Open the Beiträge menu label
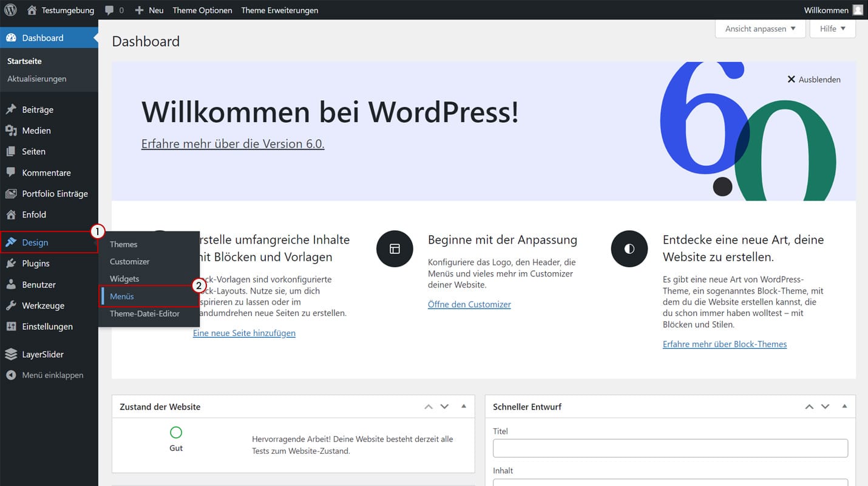 [x=38, y=110]
